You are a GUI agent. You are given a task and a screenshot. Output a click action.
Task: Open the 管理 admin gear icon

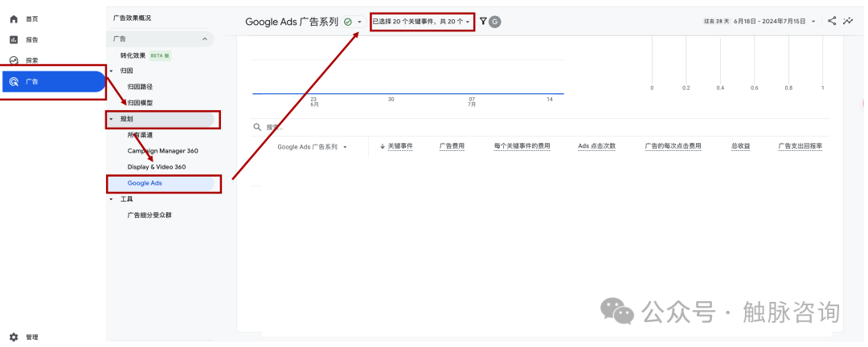coord(14,337)
